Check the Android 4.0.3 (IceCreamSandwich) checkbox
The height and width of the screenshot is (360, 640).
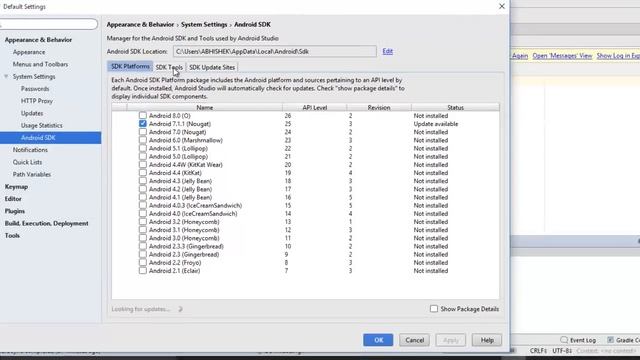point(142,205)
